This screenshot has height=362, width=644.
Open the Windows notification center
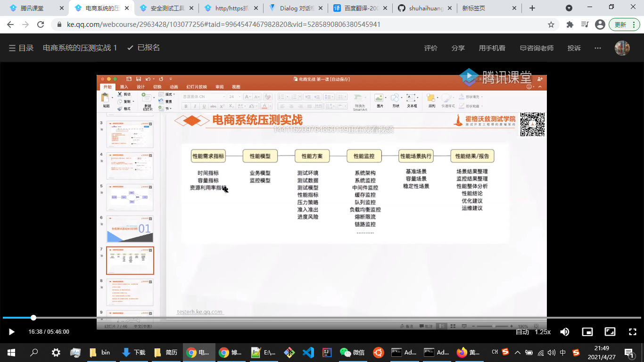tap(629, 352)
